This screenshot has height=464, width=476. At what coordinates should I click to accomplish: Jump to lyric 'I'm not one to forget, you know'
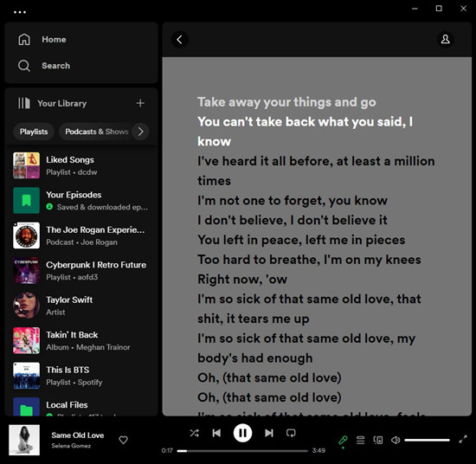[x=293, y=201]
